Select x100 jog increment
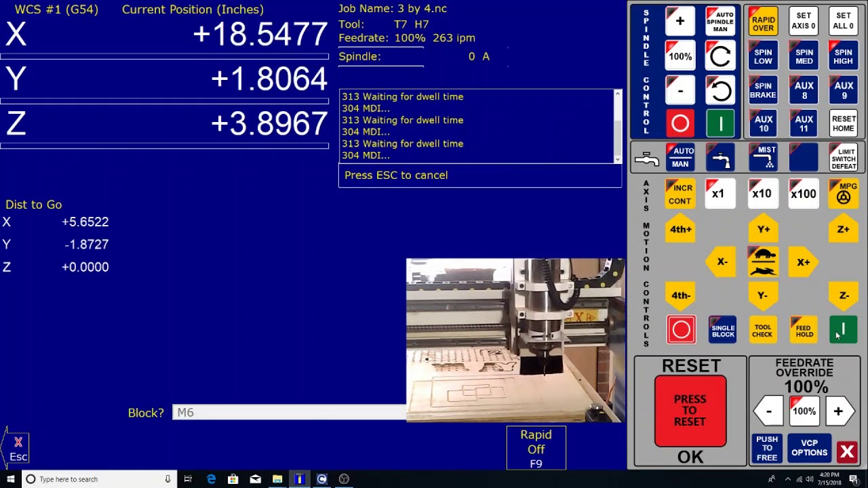This screenshot has width=868, height=488. coord(804,194)
